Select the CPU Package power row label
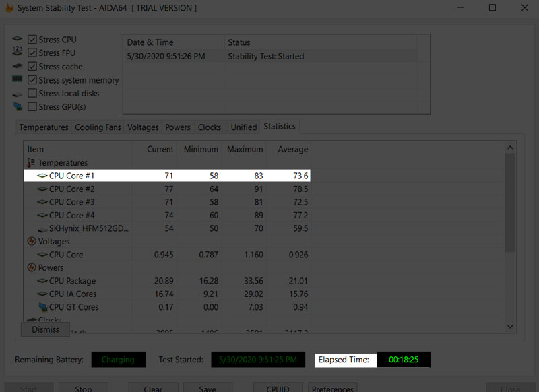The image size is (539, 392). tap(72, 281)
